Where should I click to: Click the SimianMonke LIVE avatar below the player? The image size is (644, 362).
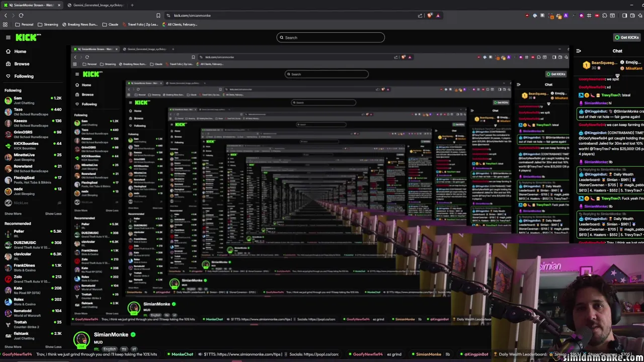click(x=82, y=339)
